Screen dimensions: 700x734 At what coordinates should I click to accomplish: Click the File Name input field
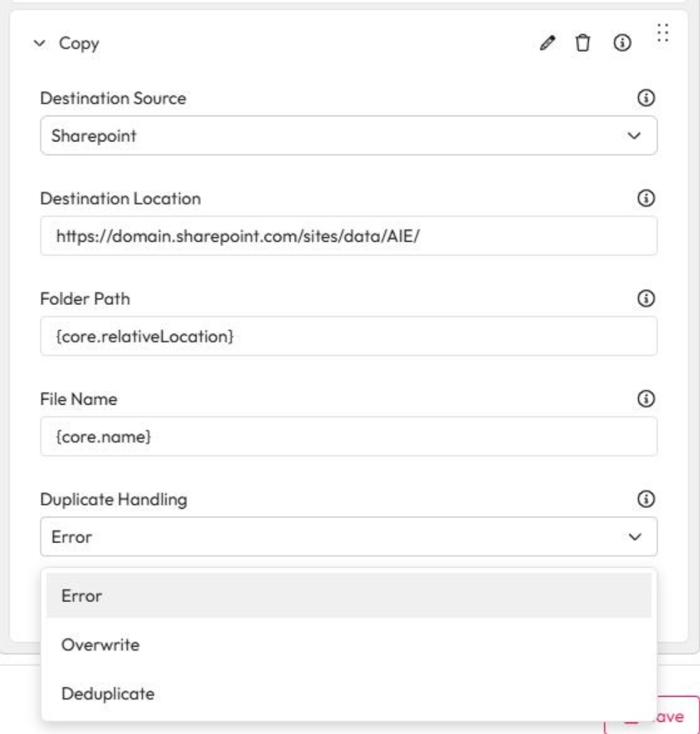[349, 436]
